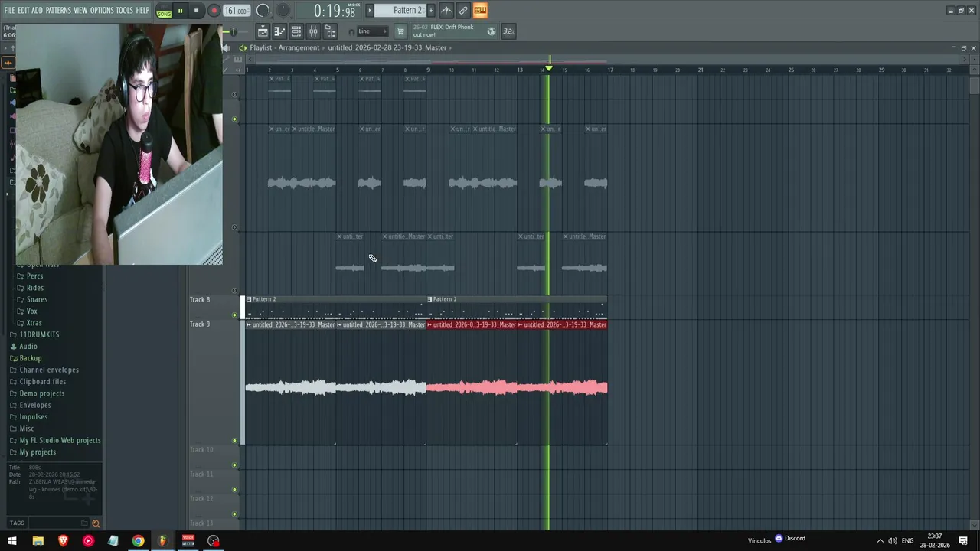Click the time display 0:19:98
This screenshot has height=551, width=980.
[x=335, y=11]
